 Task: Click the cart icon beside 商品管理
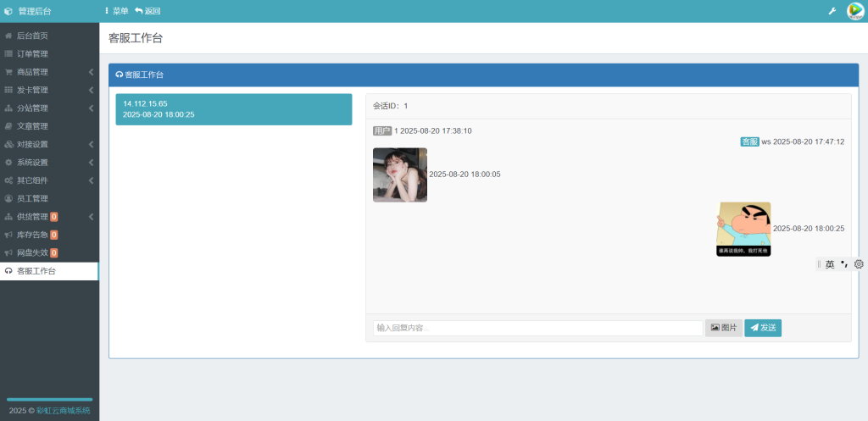[x=8, y=72]
